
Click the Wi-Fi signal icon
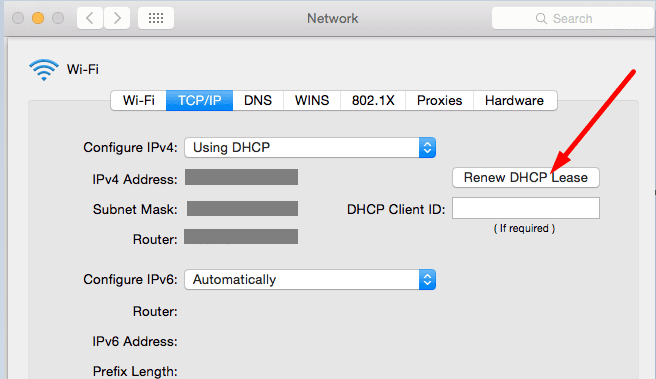[x=44, y=69]
